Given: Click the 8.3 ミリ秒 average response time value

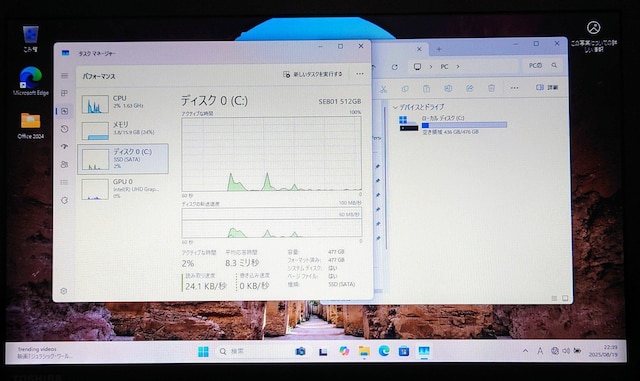Looking at the screenshot, I should tap(242, 263).
